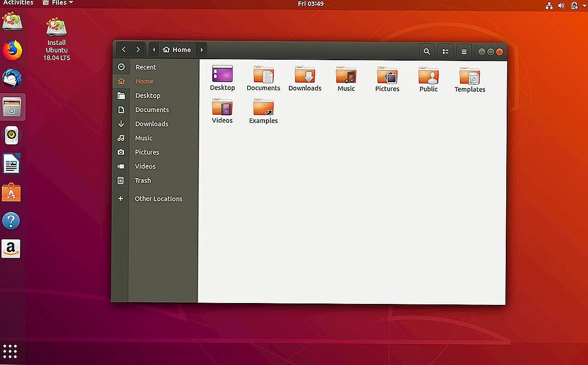588x365 pixels.
Task: Select Recent in the sidebar
Action: point(146,67)
